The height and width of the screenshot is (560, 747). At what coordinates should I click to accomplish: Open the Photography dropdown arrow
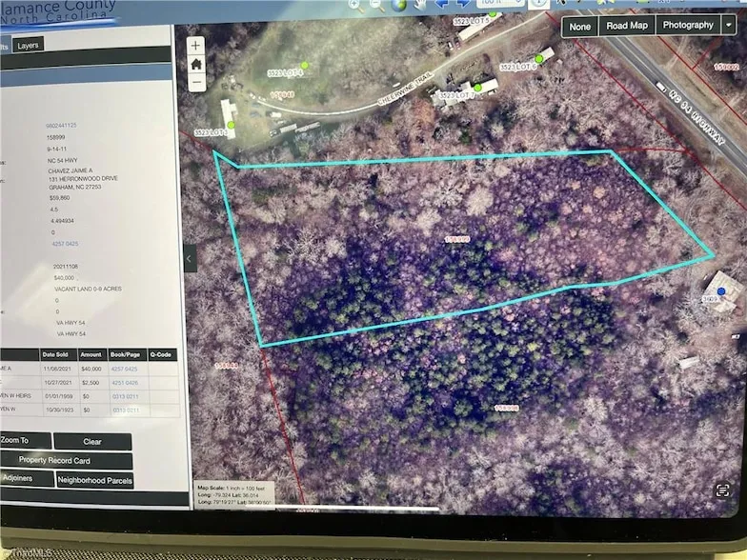(729, 26)
